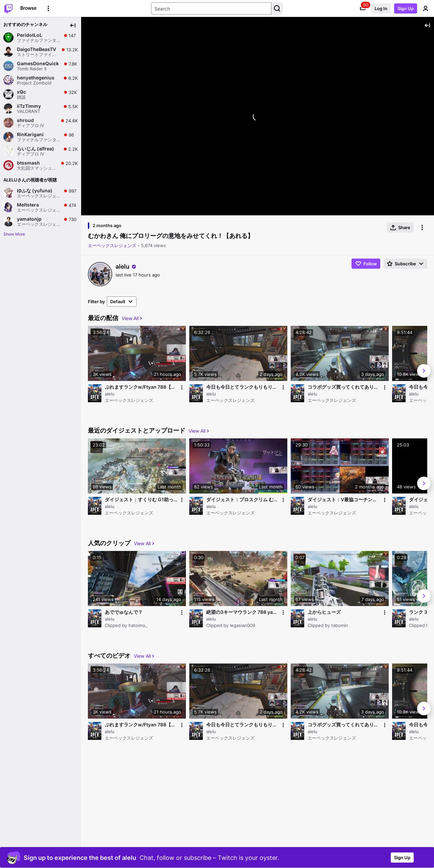Open GamesDoneQuick channel in sidebar
434x868 pixels.
point(41,66)
